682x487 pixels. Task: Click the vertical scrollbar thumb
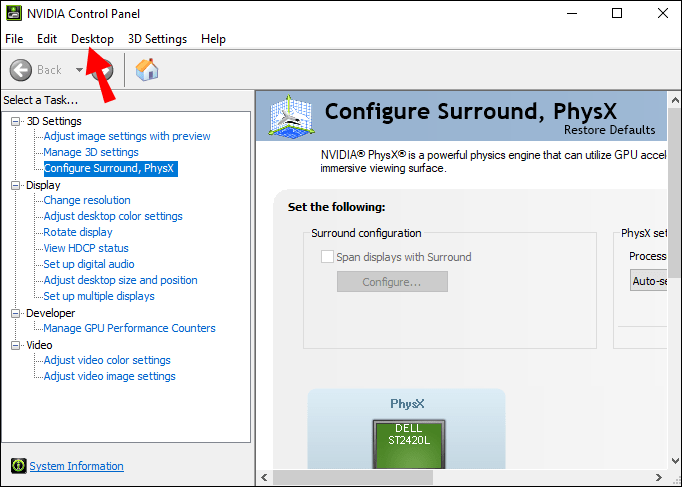(675, 193)
